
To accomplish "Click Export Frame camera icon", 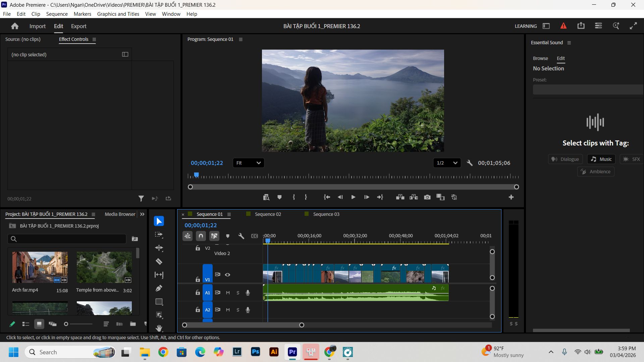I will point(427,197).
